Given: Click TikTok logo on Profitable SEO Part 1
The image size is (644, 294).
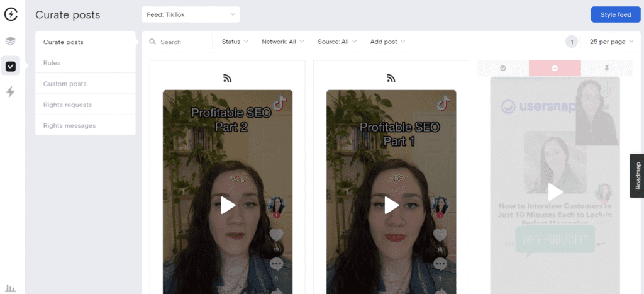Looking at the screenshot, I should tap(443, 103).
